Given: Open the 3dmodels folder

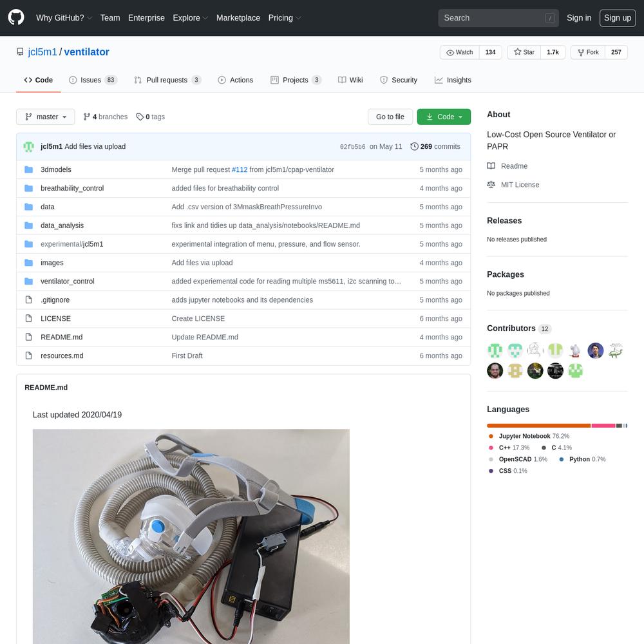Looking at the screenshot, I should click(x=55, y=169).
